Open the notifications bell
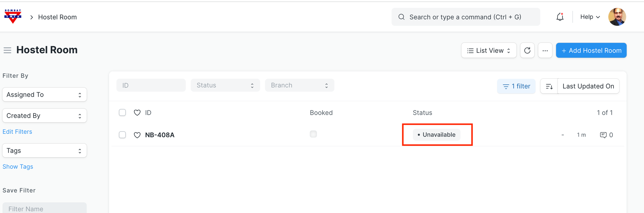This screenshot has width=644, height=213. (560, 17)
